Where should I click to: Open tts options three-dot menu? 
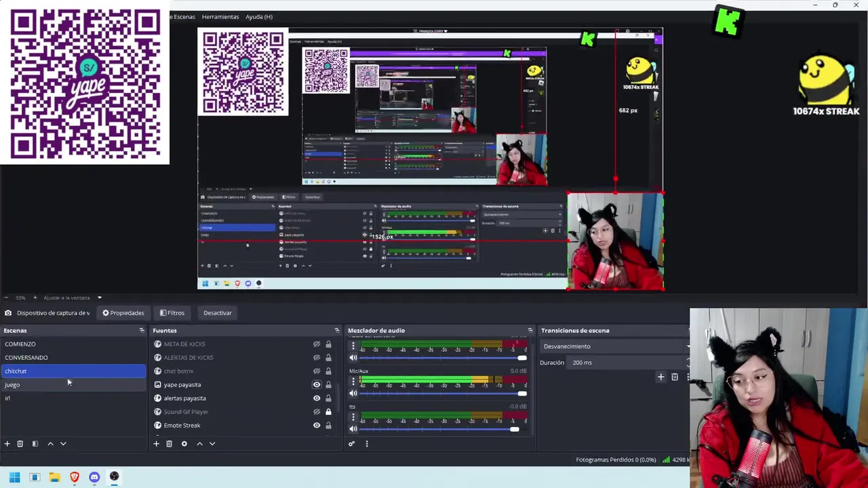coord(353,417)
